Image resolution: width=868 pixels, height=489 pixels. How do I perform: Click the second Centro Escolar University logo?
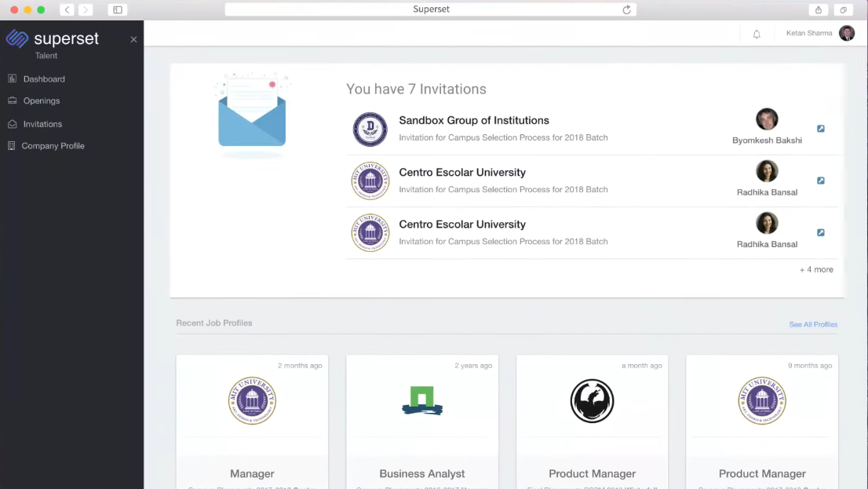370,233
